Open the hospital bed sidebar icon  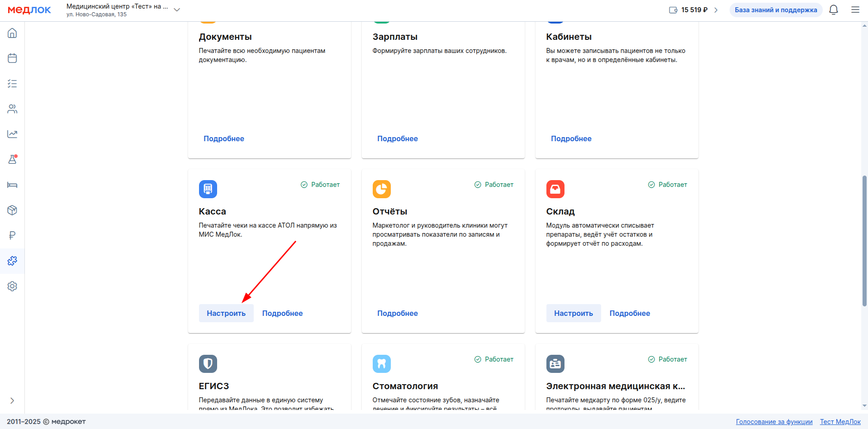click(12, 185)
